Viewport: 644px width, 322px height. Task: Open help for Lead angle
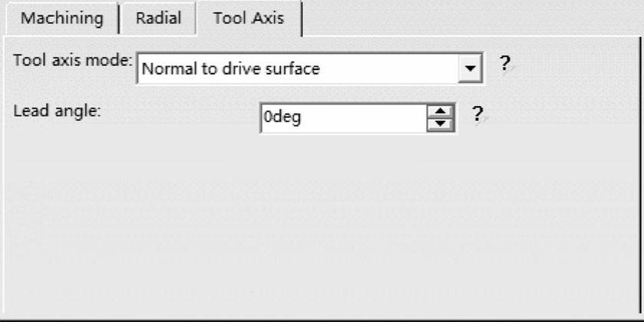point(477,115)
